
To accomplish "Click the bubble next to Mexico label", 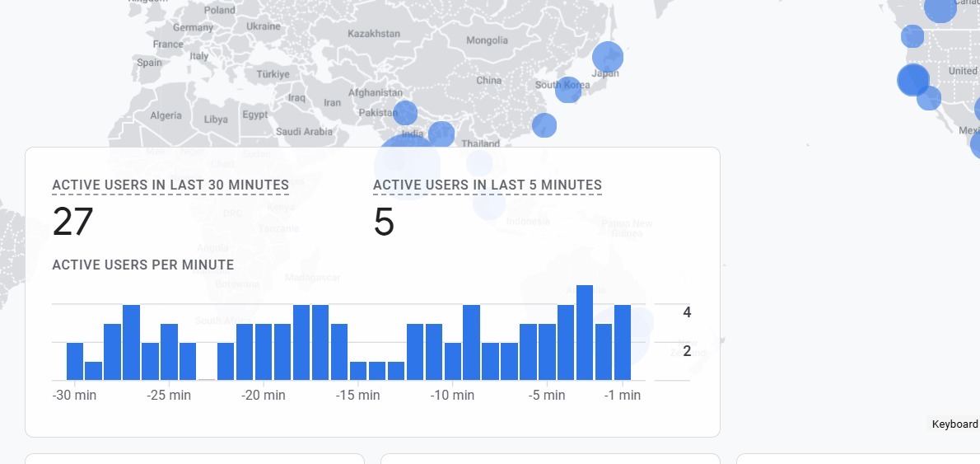I will click(976, 144).
